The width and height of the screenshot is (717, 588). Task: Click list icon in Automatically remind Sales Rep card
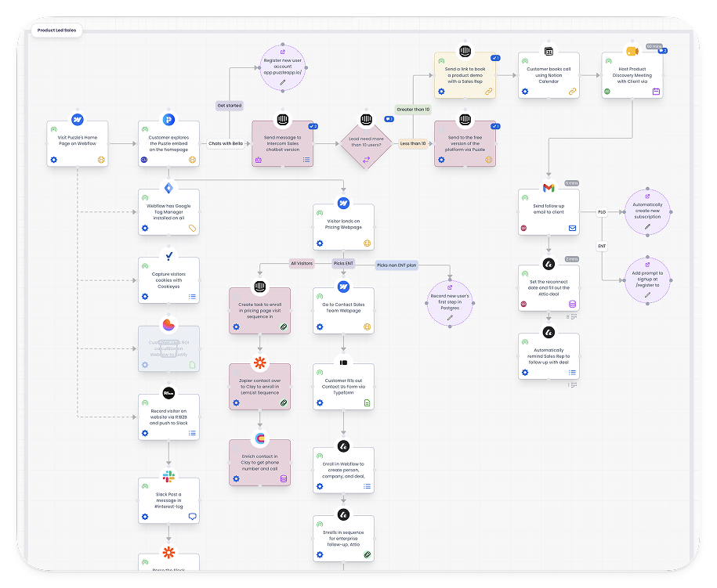point(572,373)
